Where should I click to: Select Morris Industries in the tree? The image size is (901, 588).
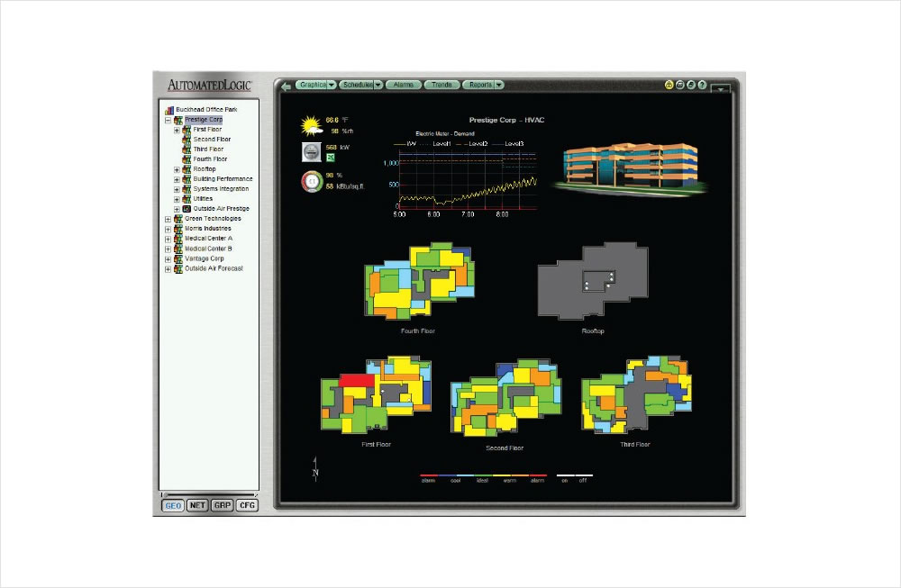click(207, 229)
